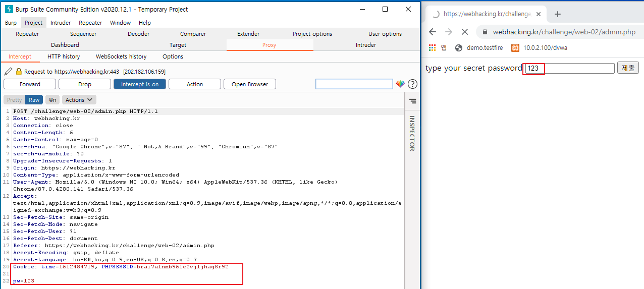Switch to the Comparer tab

tap(193, 34)
